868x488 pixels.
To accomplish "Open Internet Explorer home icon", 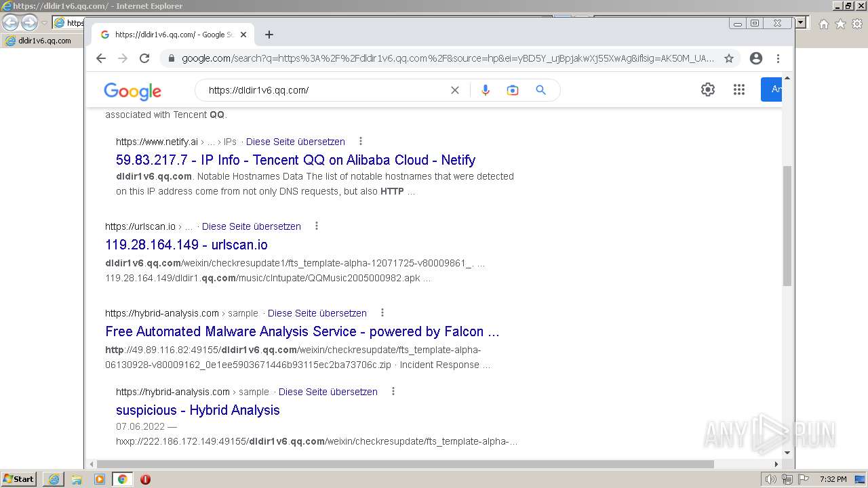I will pyautogui.click(x=823, y=24).
